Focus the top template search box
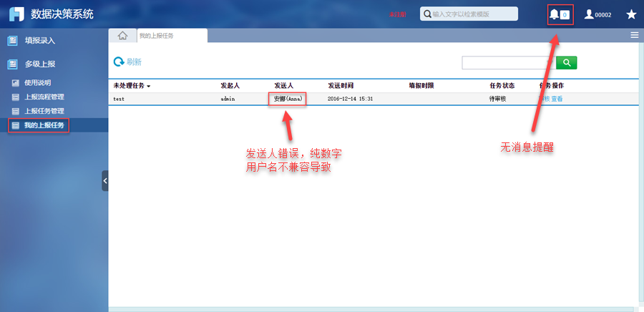The image size is (644, 312). tap(469, 14)
